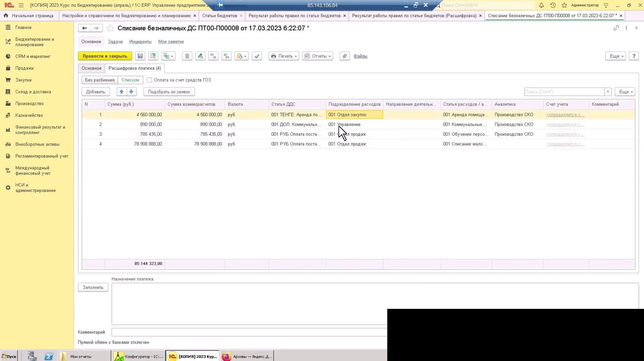The image size is (644, 361).
Task: Open history clock icon in title bar
Action: (553, 5)
